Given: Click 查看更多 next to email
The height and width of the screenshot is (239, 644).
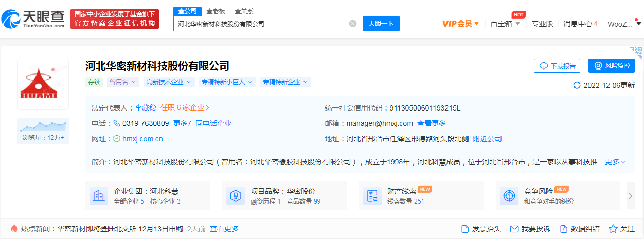Looking at the screenshot, I should tap(432, 123).
